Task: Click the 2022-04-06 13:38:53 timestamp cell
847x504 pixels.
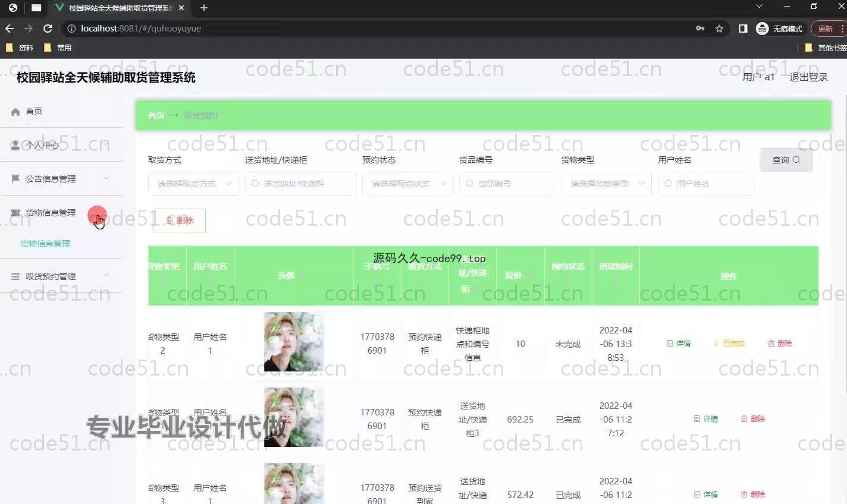Action: pyautogui.click(x=616, y=344)
